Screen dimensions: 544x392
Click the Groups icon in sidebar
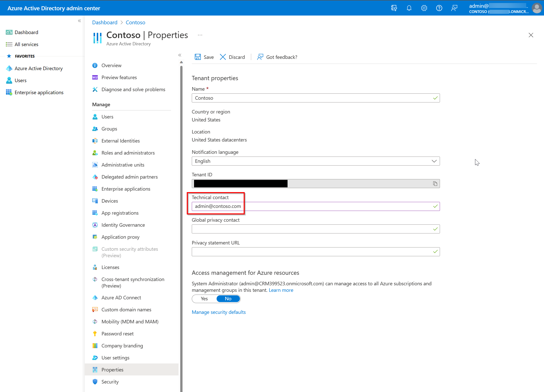(x=95, y=129)
